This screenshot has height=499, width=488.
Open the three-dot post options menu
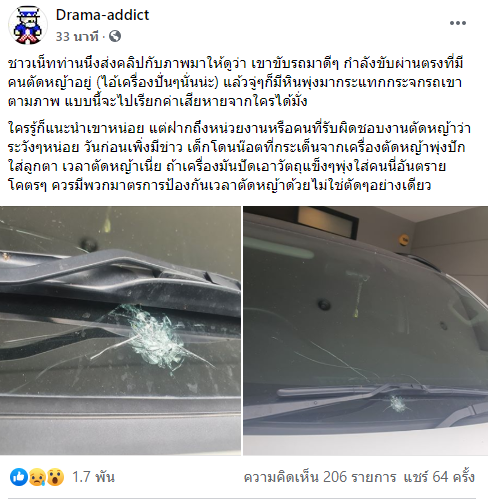(458, 23)
